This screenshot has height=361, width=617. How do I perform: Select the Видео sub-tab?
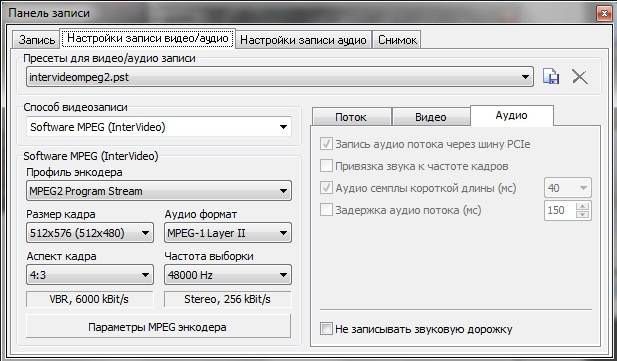coord(431,117)
